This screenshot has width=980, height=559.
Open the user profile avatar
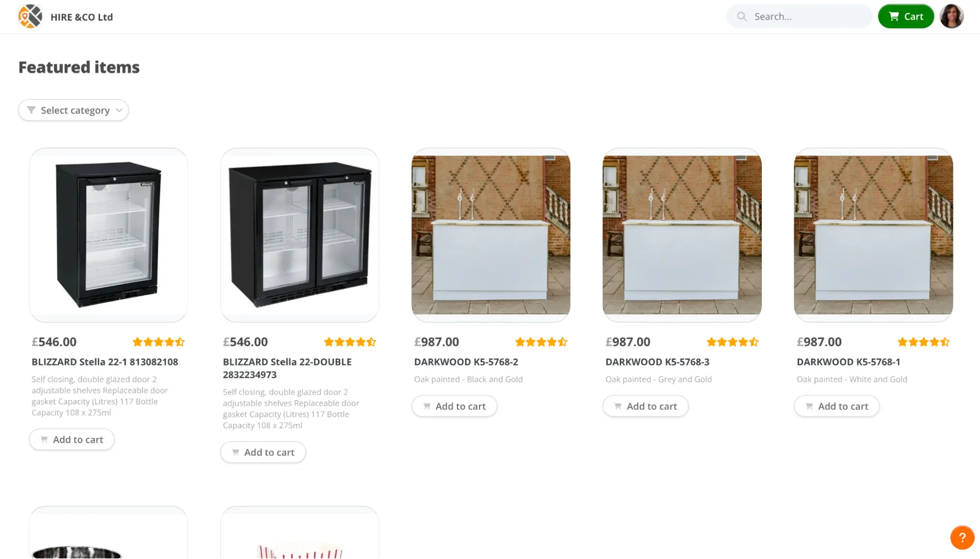[952, 16]
